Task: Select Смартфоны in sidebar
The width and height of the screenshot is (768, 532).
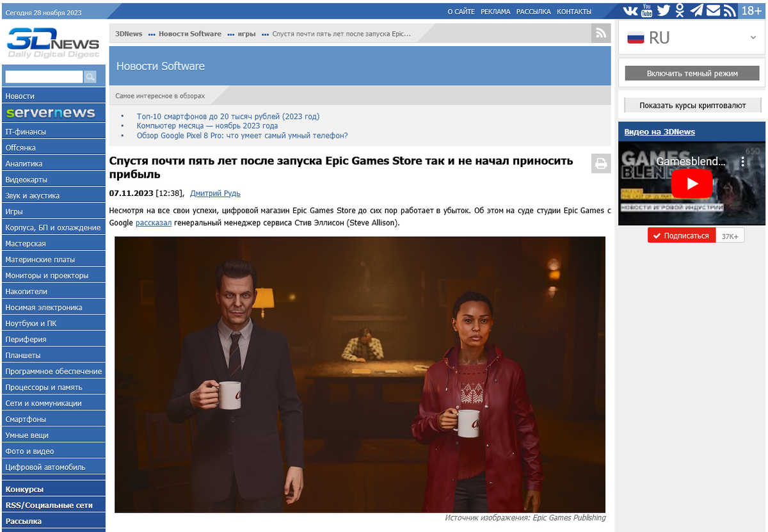Action: 53,419
